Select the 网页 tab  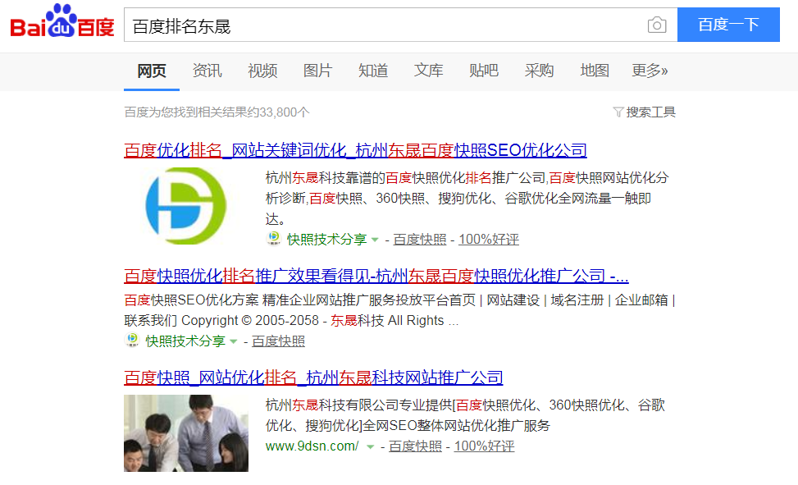point(152,70)
